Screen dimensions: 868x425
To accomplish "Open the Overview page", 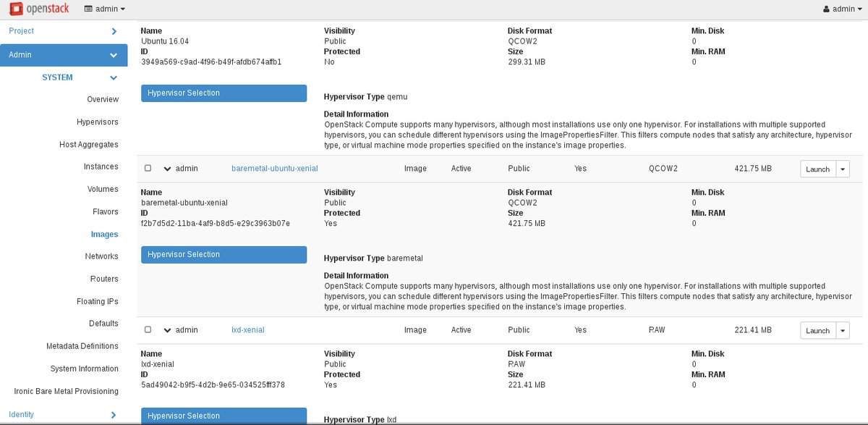I will (103, 99).
